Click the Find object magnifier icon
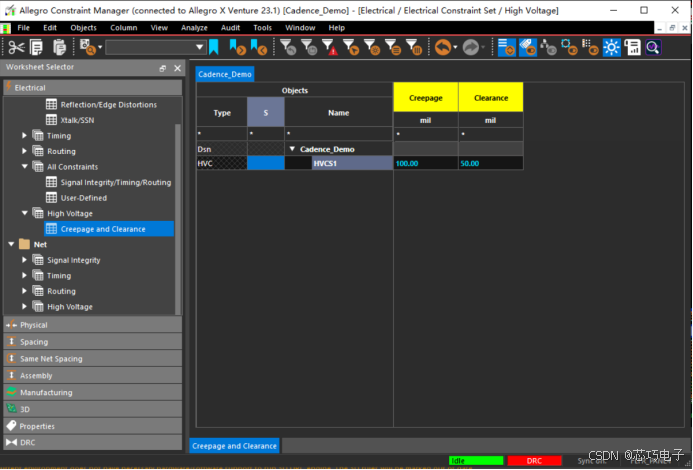The height and width of the screenshot is (470, 693). (x=87, y=47)
